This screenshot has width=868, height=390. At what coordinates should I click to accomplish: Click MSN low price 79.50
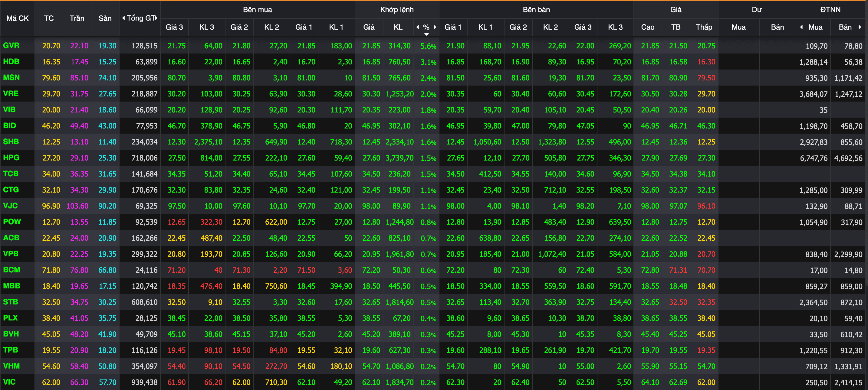(x=706, y=78)
